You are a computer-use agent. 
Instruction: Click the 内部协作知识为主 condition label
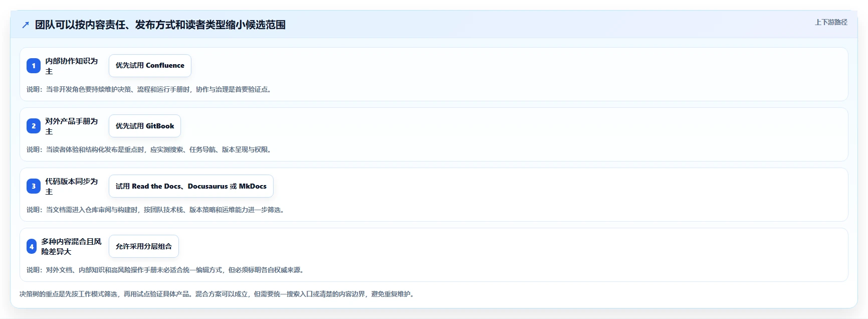pos(72,66)
